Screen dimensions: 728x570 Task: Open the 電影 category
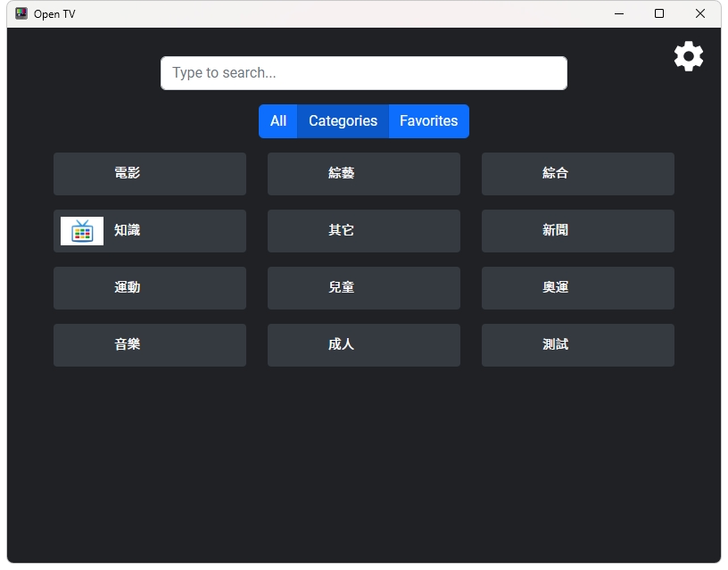[x=149, y=174]
